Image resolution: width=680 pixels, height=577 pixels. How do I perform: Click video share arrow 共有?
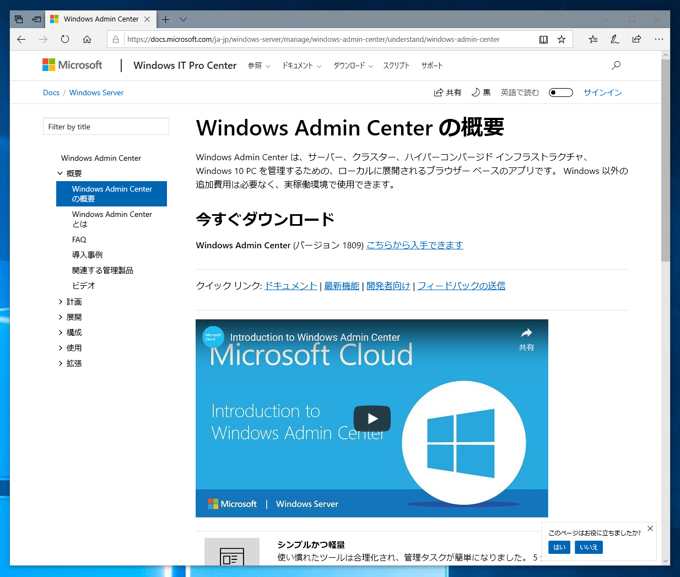click(526, 339)
